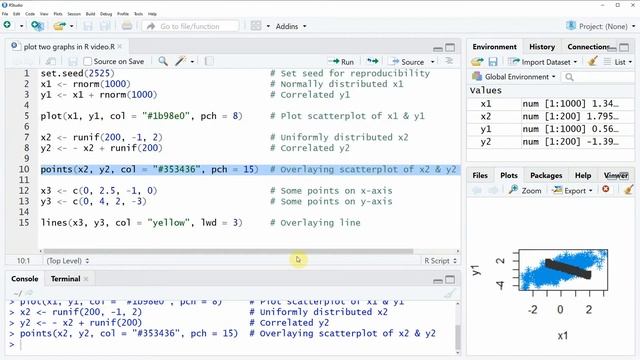Image resolution: width=640 pixels, height=360 pixels.
Task: Clear all plots with the Plots broom icon
Action: (x=629, y=189)
